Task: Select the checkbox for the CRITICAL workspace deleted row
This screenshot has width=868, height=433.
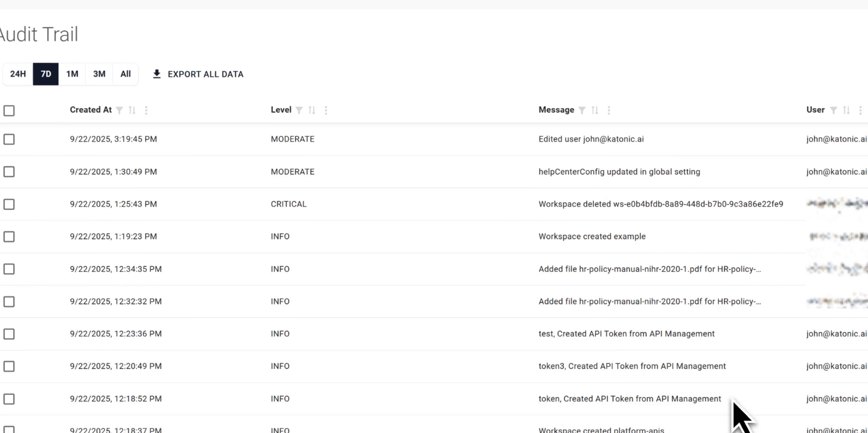Action: (x=9, y=204)
